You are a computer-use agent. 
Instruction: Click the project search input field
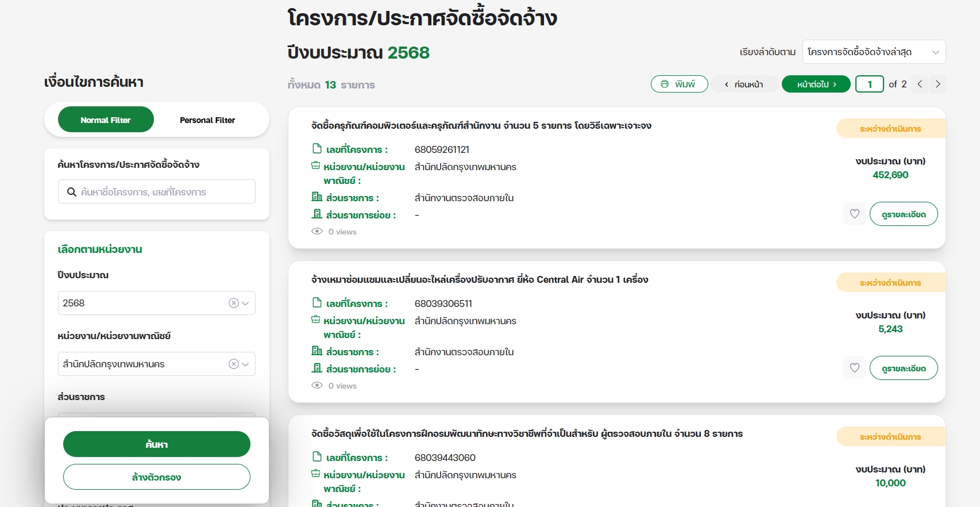[x=164, y=192]
